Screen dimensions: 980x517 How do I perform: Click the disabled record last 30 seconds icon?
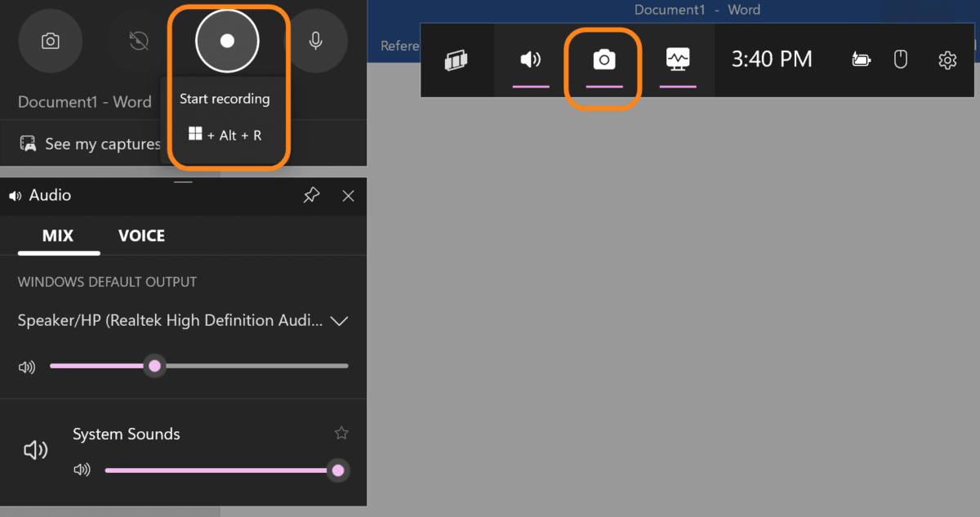[137, 40]
